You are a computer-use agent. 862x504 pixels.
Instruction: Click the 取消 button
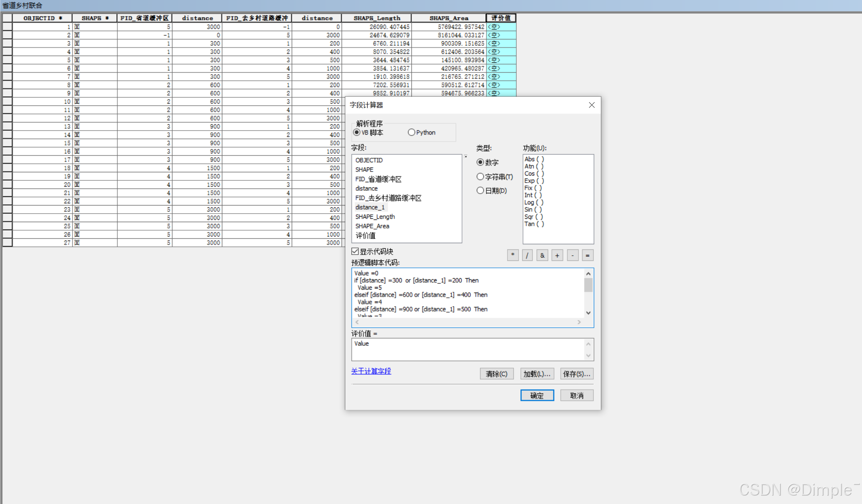pos(577,396)
